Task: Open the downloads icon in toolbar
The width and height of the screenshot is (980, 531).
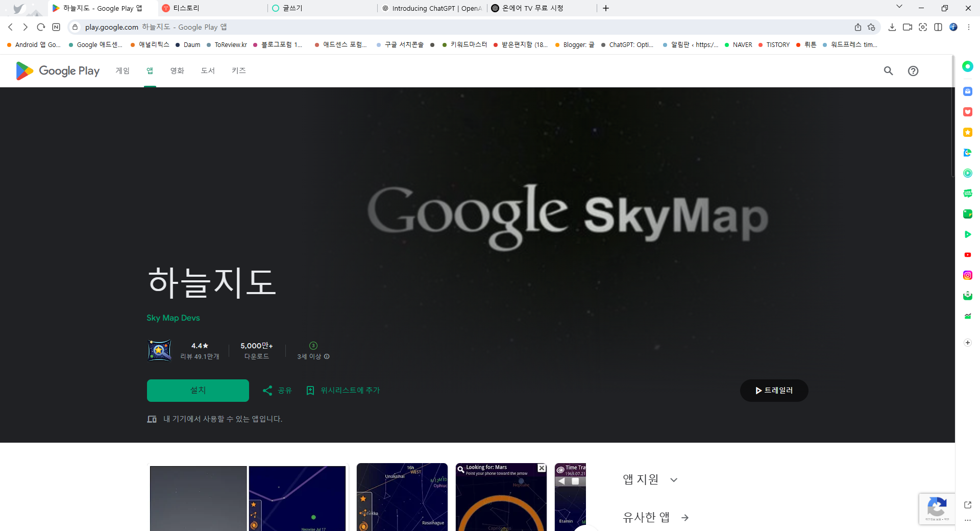Action: tap(892, 27)
